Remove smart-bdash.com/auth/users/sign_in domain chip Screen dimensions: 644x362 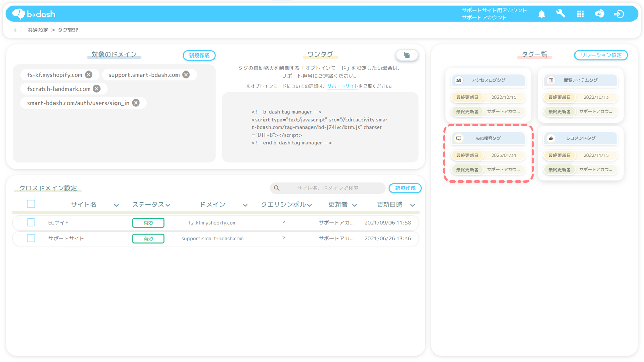136,103
